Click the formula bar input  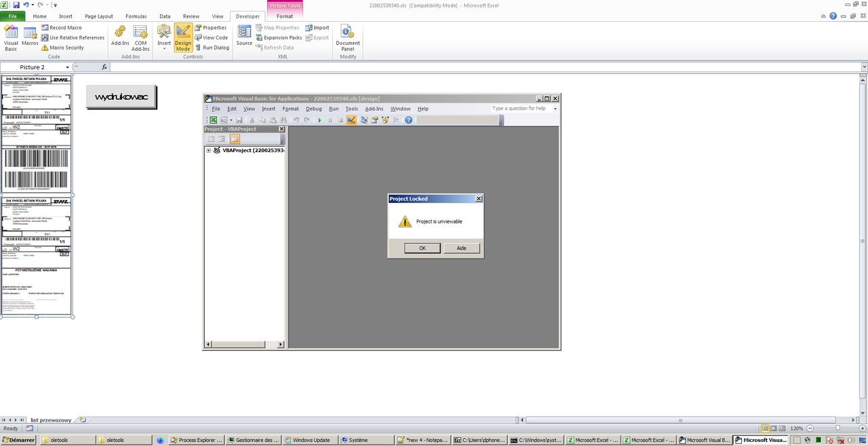point(485,67)
